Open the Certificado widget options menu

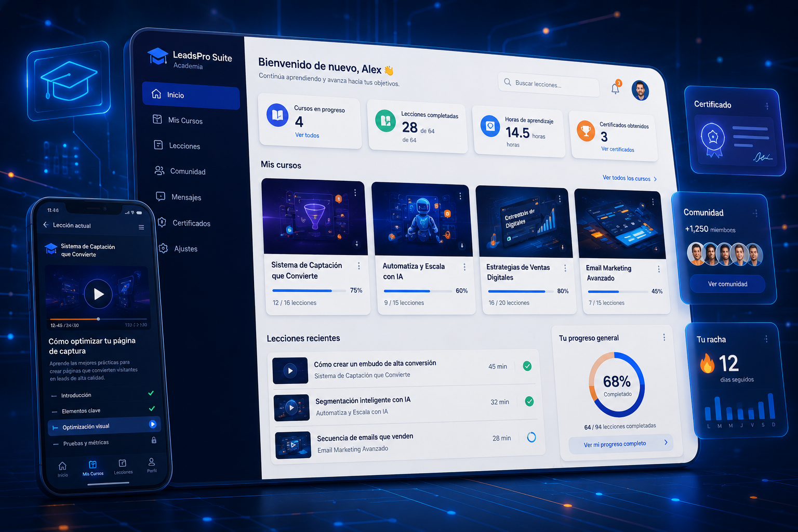coord(767,106)
